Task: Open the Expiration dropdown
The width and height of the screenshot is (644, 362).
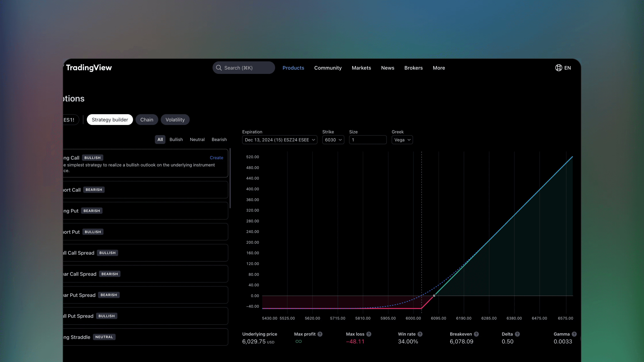Action: coord(280,140)
